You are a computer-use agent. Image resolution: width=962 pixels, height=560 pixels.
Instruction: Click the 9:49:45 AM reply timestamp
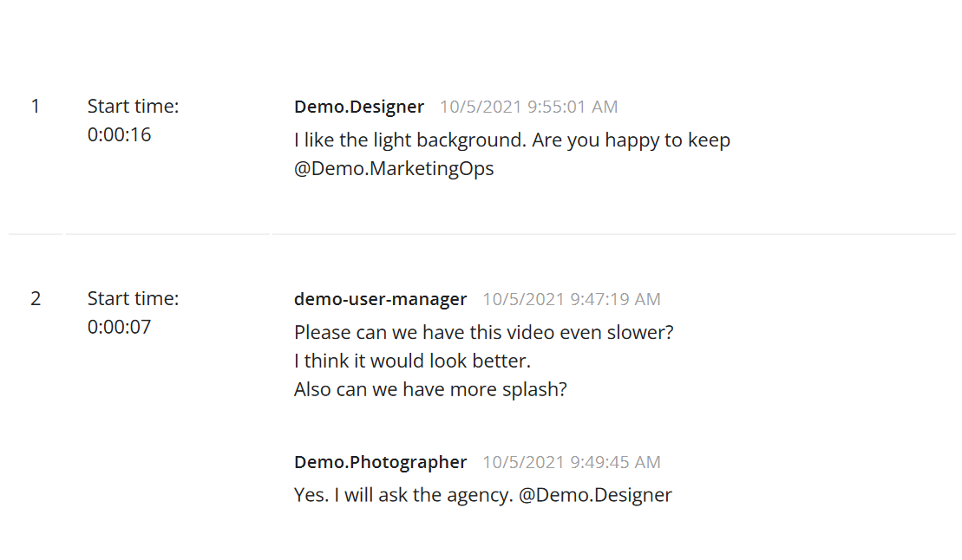[571, 462]
